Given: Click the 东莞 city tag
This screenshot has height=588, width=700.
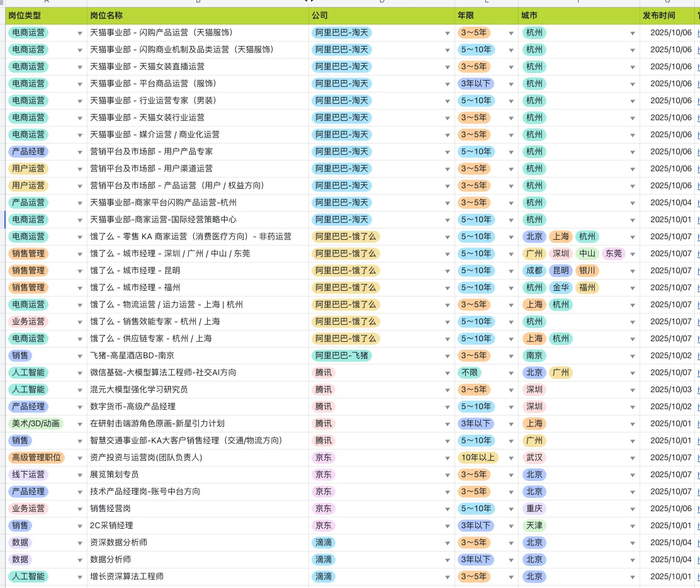Looking at the screenshot, I should click(x=614, y=253).
